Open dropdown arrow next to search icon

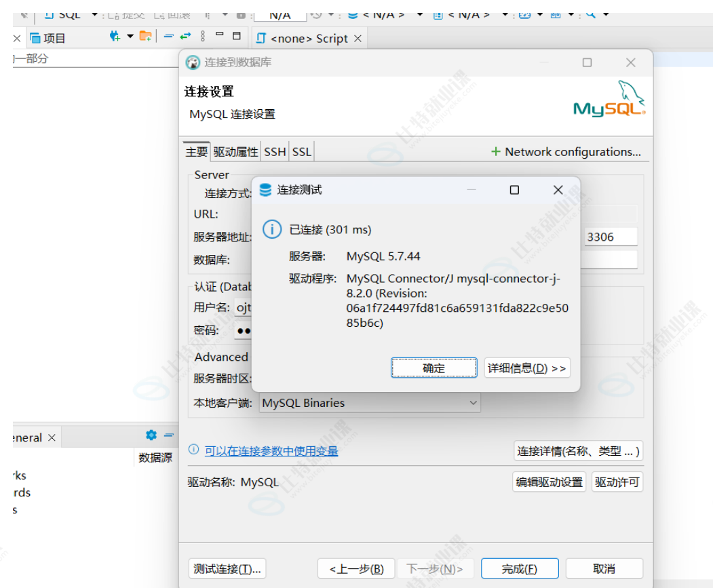tap(606, 14)
